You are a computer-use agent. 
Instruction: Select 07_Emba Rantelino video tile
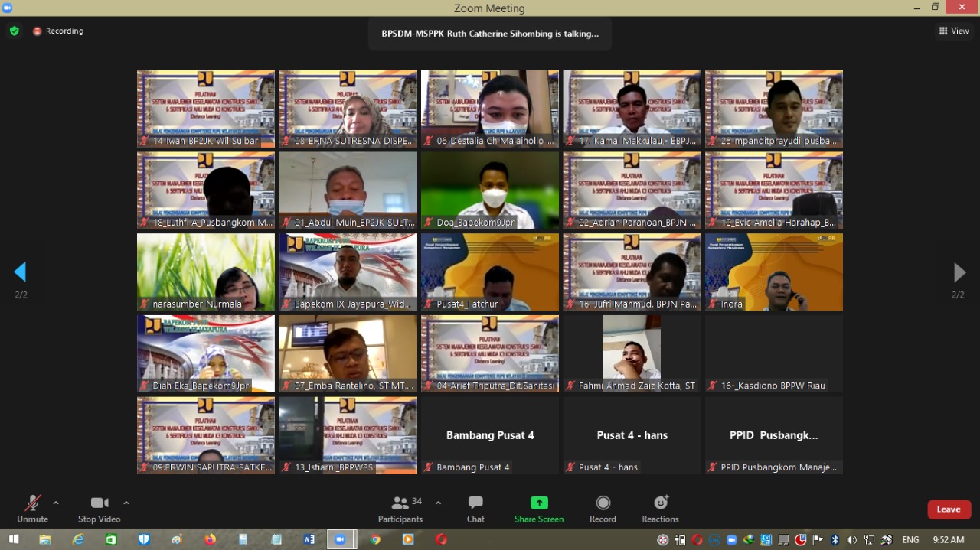click(x=348, y=353)
